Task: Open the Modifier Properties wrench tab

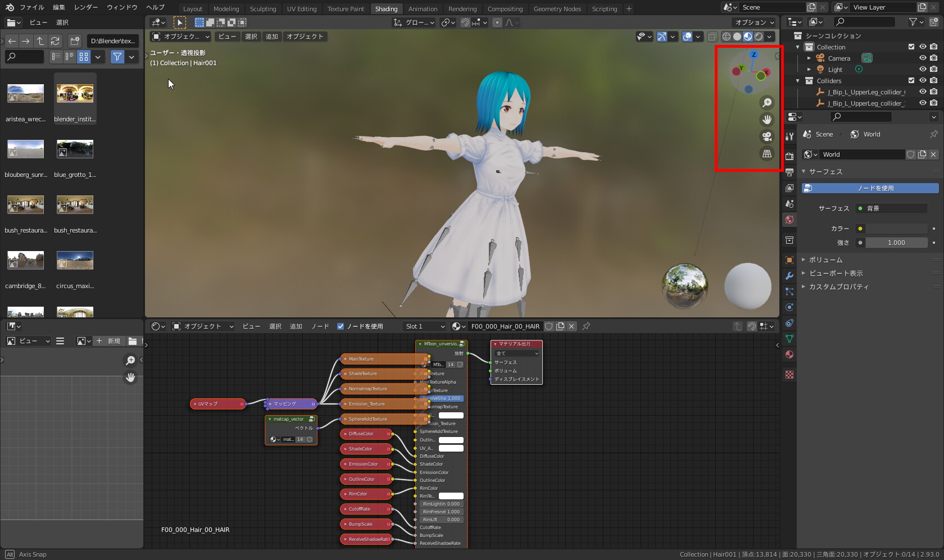Action: (789, 276)
